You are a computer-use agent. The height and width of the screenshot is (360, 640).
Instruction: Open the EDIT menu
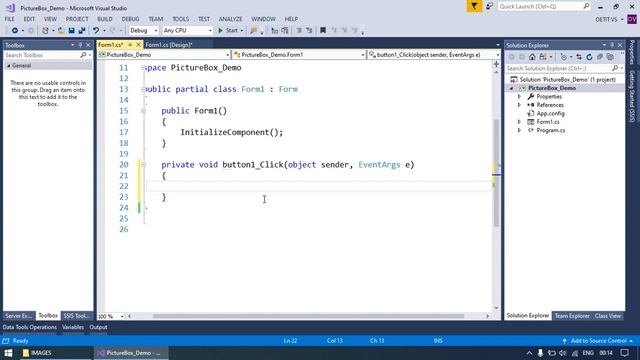click(x=29, y=19)
